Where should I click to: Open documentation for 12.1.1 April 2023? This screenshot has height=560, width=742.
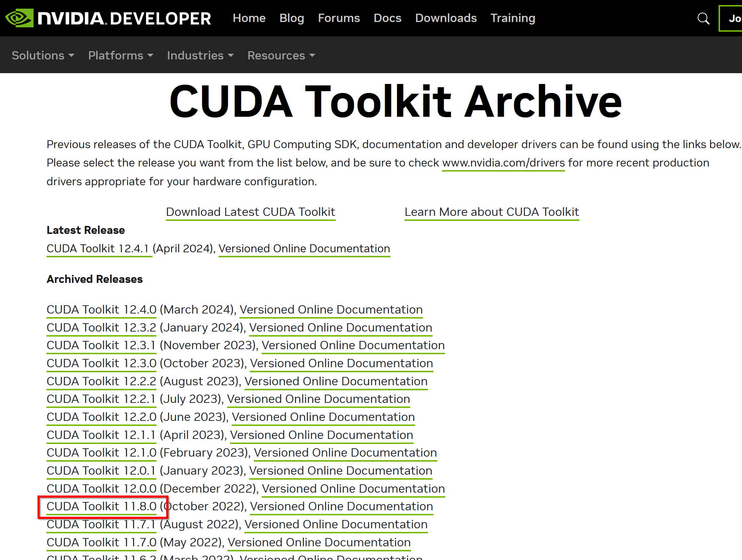(322, 435)
